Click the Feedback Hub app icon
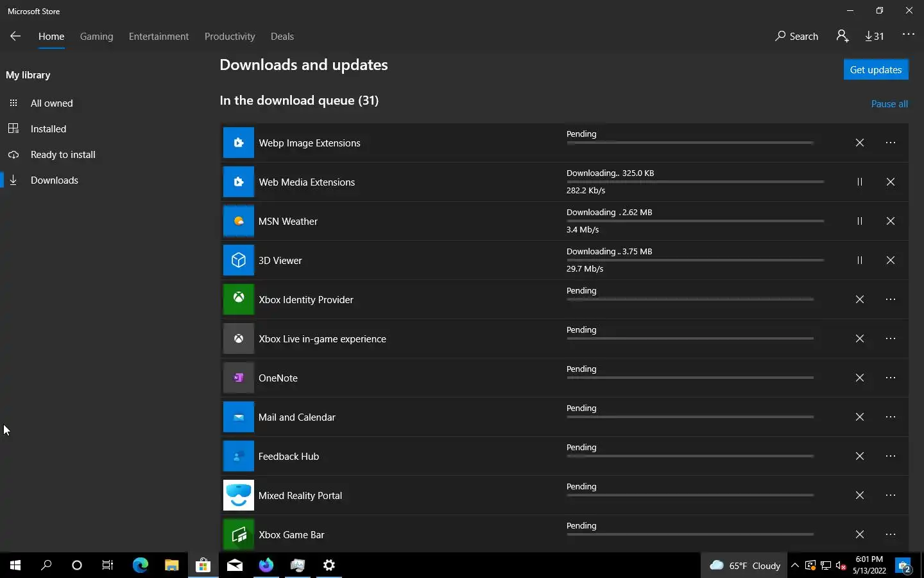This screenshot has width=924, height=578. pos(239,456)
